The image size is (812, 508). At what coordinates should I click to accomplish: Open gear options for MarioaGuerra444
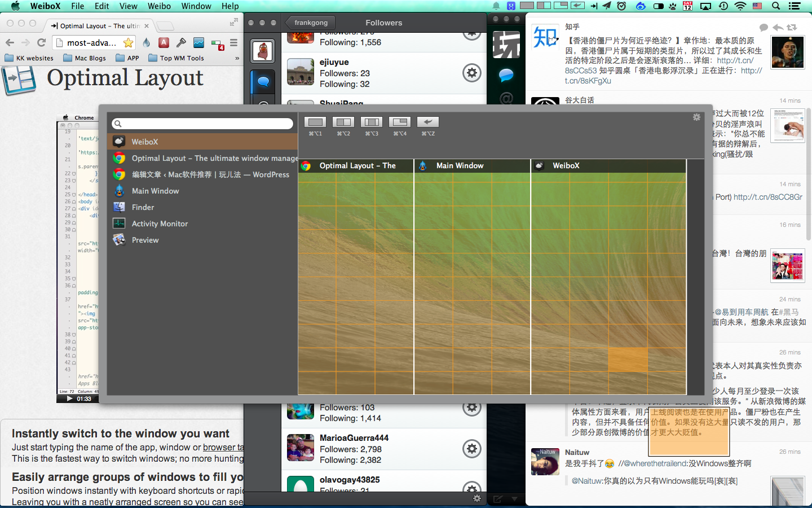click(x=471, y=449)
